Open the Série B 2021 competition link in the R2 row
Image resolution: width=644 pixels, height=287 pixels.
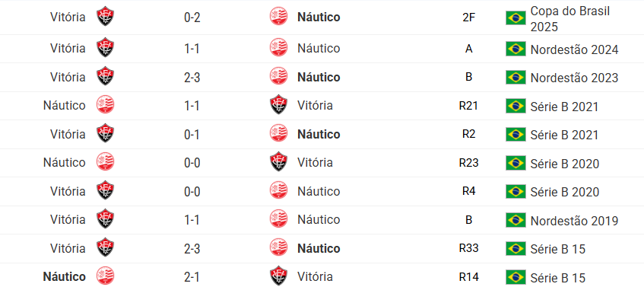click(564, 135)
